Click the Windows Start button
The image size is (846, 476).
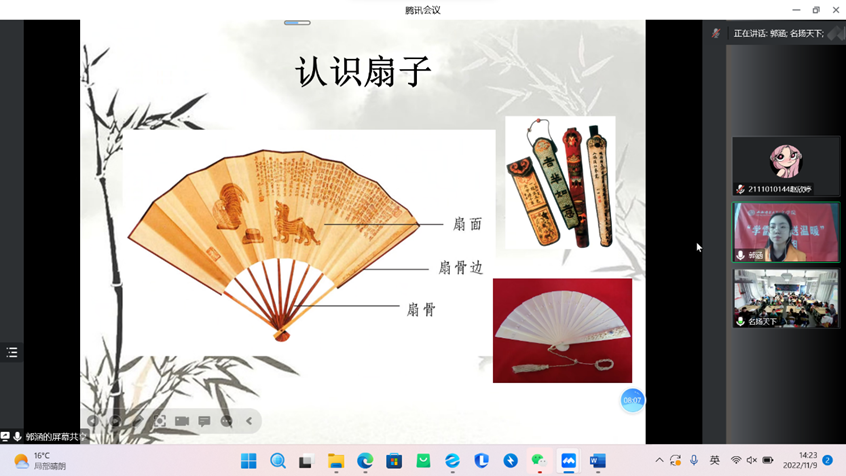[249, 461]
